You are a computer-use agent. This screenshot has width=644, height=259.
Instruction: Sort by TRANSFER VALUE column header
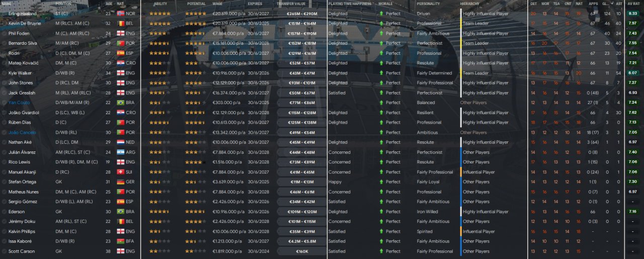coord(292,4)
